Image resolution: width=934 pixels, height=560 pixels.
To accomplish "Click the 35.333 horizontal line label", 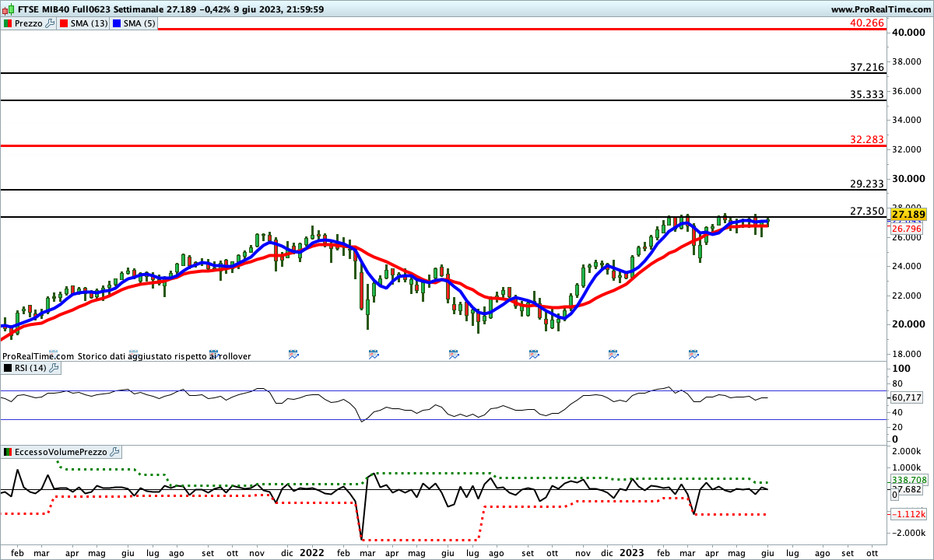I will coord(868,95).
